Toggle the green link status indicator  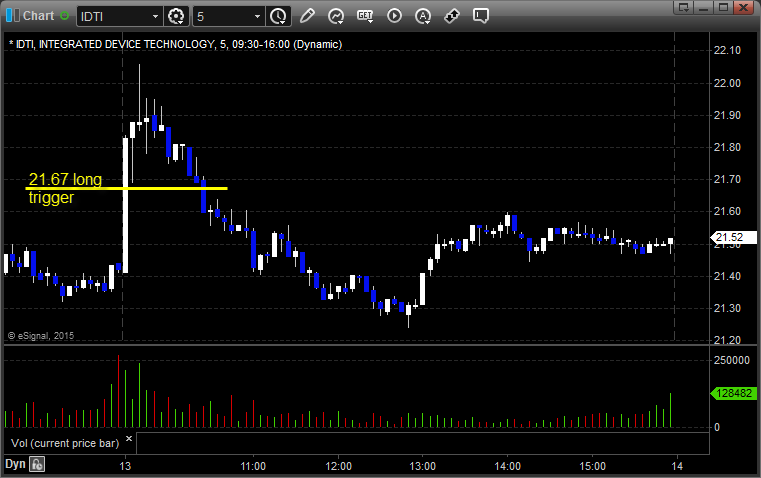click(x=67, y=16)
